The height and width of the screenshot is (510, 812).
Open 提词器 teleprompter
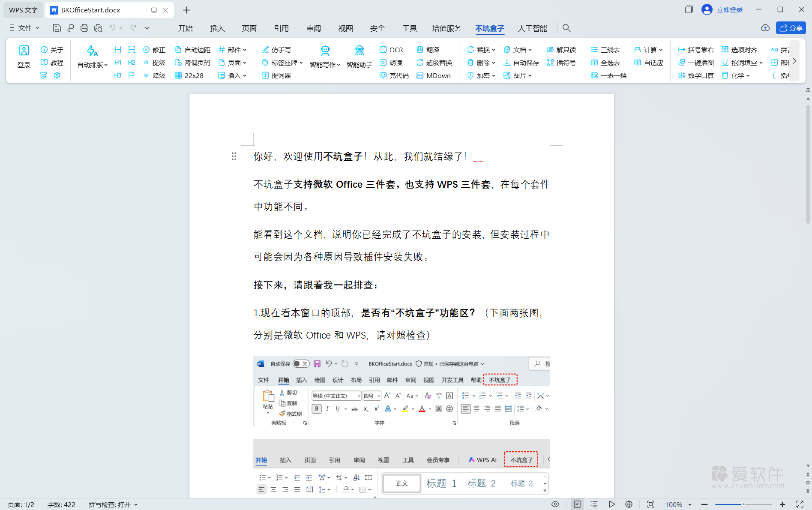(276, 75)
